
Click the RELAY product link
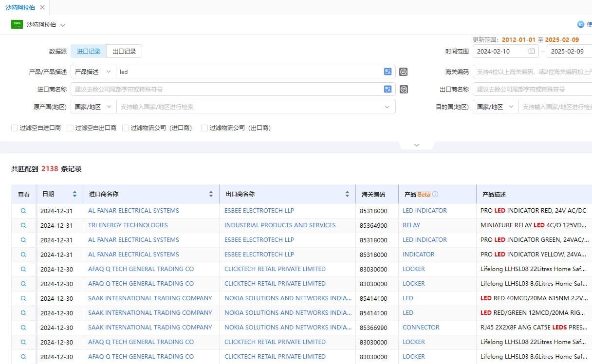pos(411,225)
